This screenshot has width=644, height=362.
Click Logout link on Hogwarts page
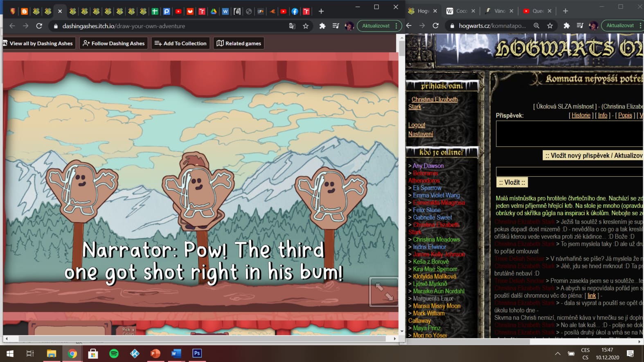click(417, 125)
